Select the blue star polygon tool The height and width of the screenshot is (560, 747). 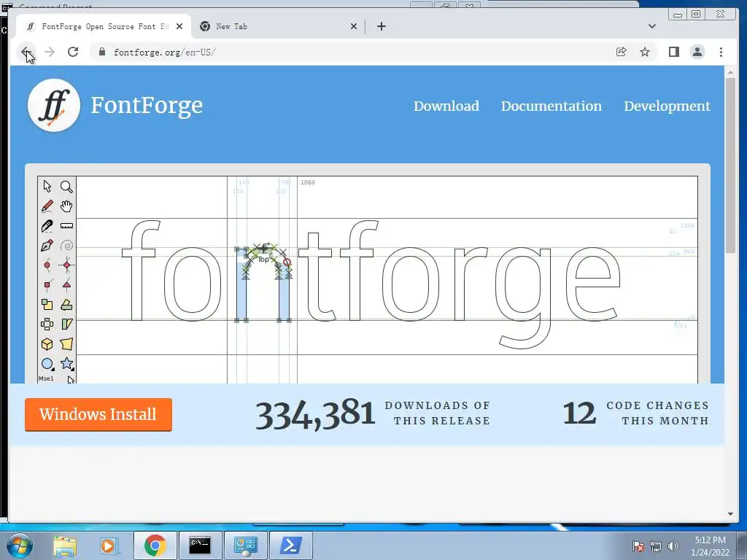click(x=66, y=365)
